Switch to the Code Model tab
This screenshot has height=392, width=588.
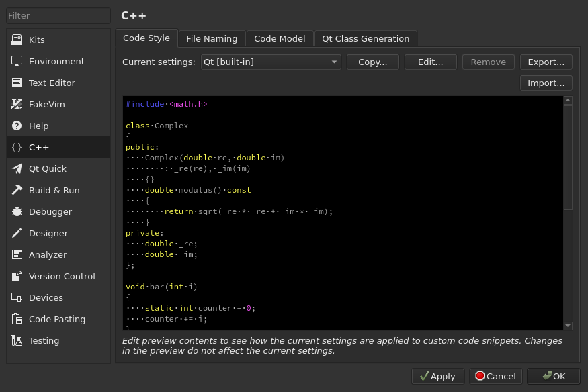280,38
